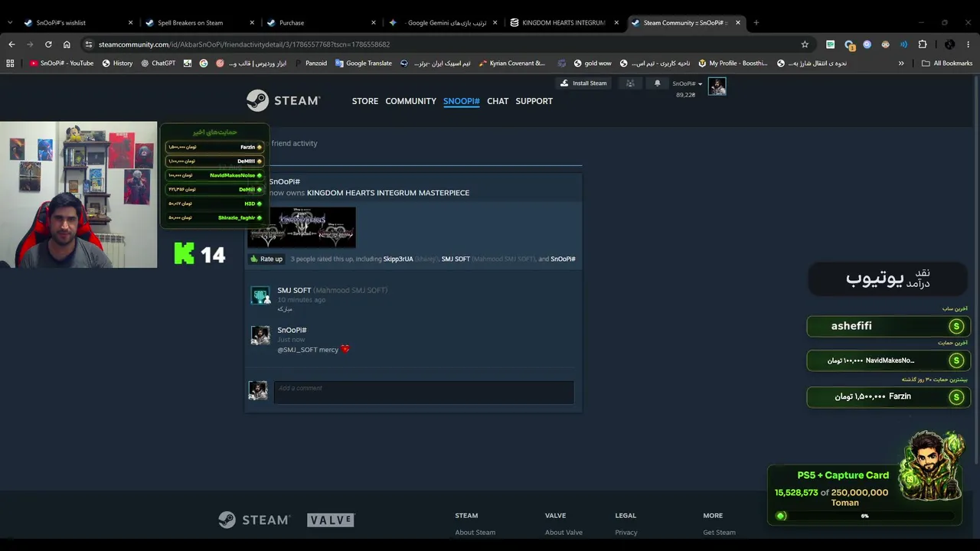Go back to the previous page

coord(11,44)
